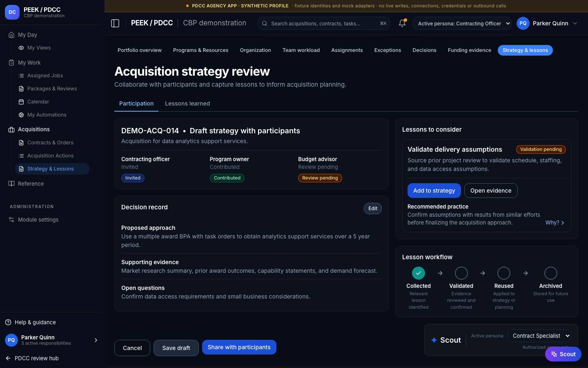The width and height of the screenshot is (588, 368).
Task: Click the My Views eye icon
Action: pos(21,48)
